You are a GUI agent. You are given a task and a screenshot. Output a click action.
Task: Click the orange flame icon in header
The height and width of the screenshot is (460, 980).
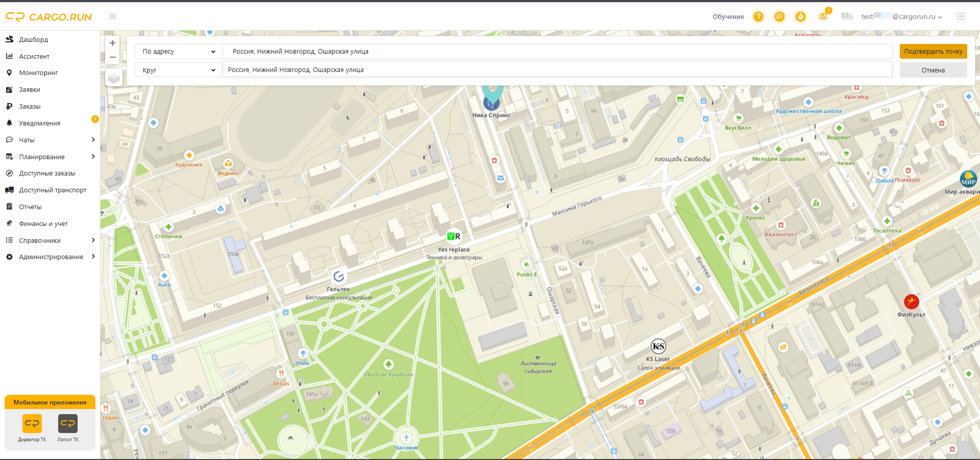point(800,16)
